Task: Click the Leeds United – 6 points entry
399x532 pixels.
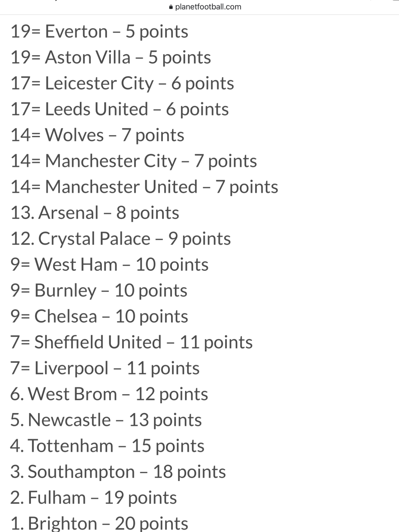Action: click(120, 109)
